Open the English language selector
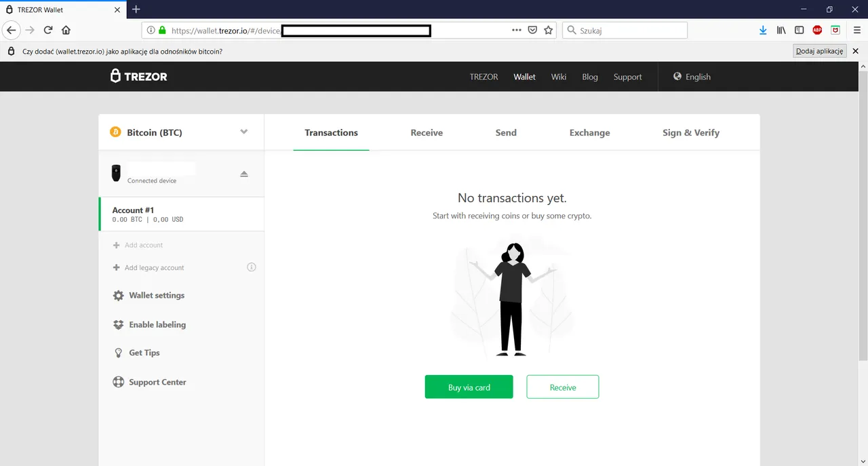 pos(692,77)
